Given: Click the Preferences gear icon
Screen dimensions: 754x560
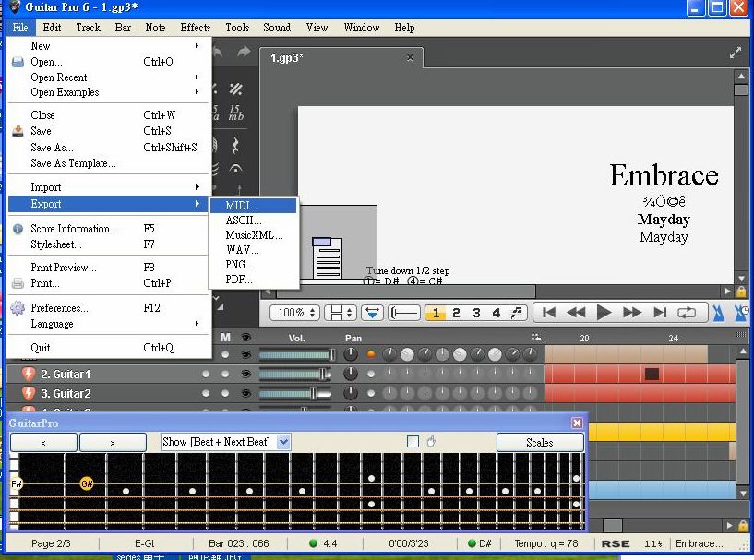Looking at the screenshot, I should tap(18, 307).
